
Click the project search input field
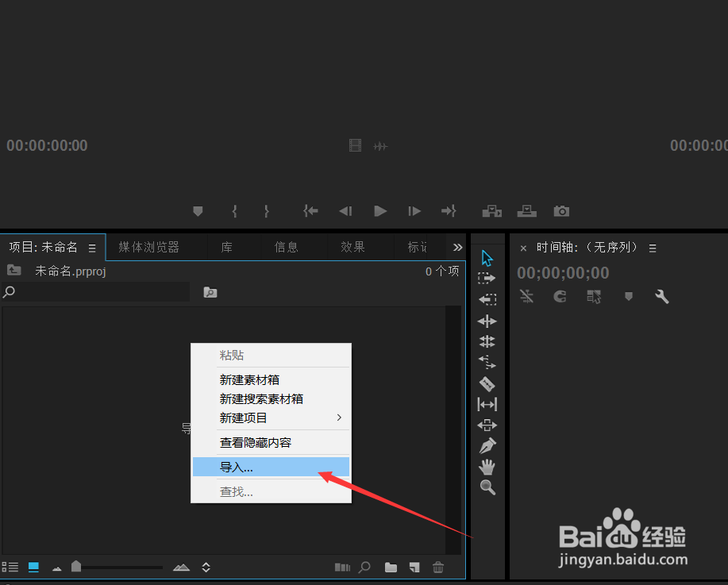click(95, 292)
